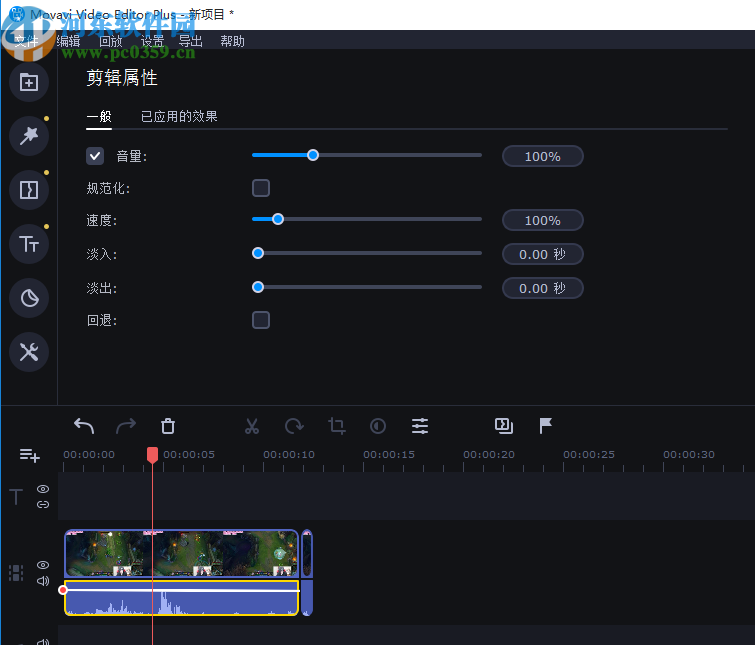Viewport: 755px width, 645px height.
Task: Select the short second audio clip
Action: pos(307,598)
